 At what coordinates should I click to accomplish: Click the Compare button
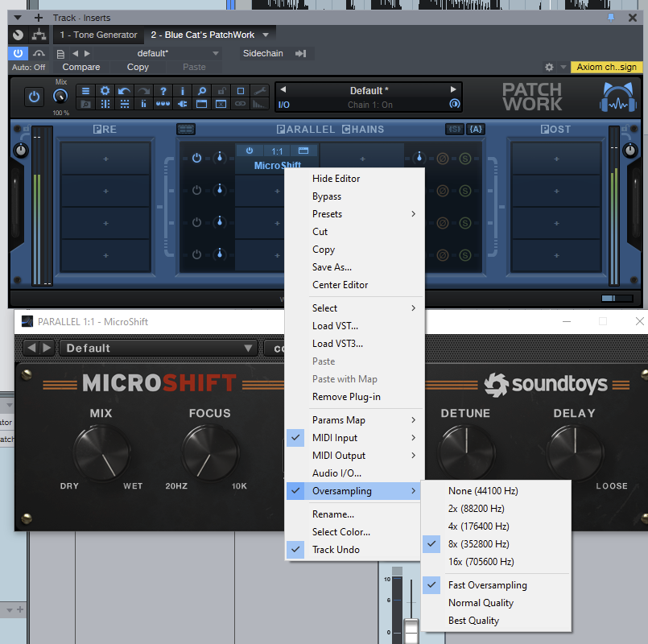pyautogui.click(x=81, y=67)
